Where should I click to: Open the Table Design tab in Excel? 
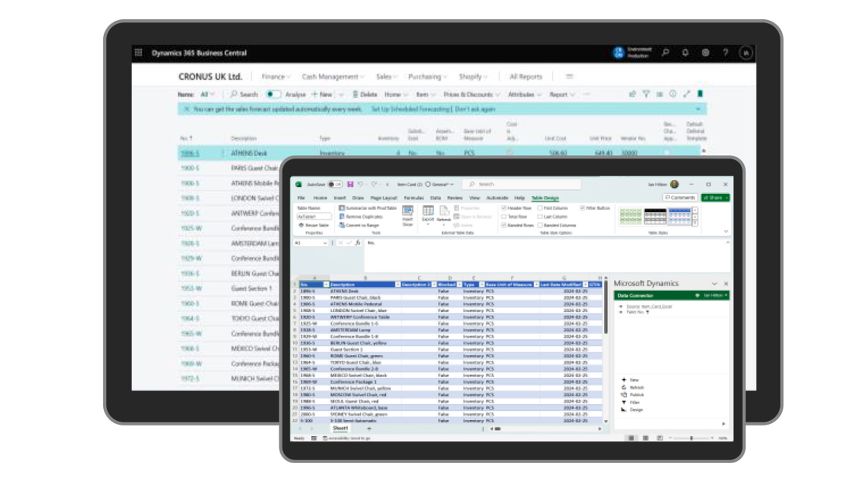[545, 198]
